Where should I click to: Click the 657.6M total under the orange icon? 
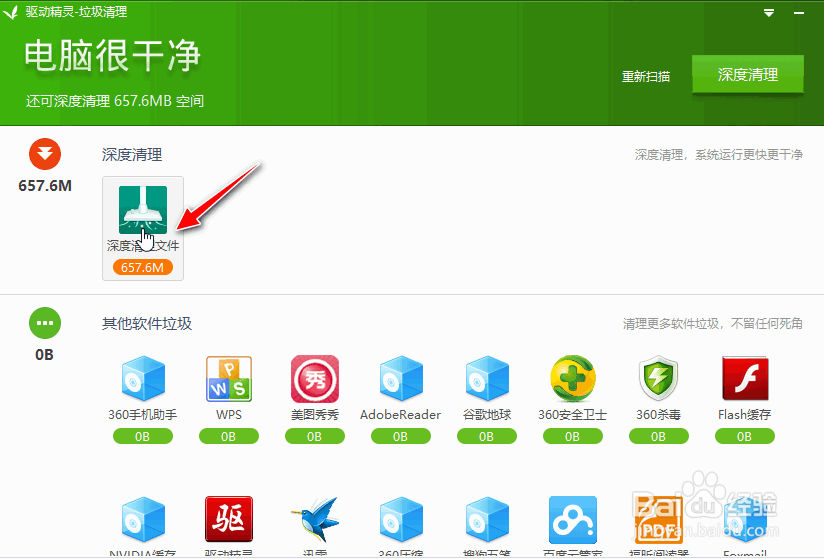[x=45, y=185]
